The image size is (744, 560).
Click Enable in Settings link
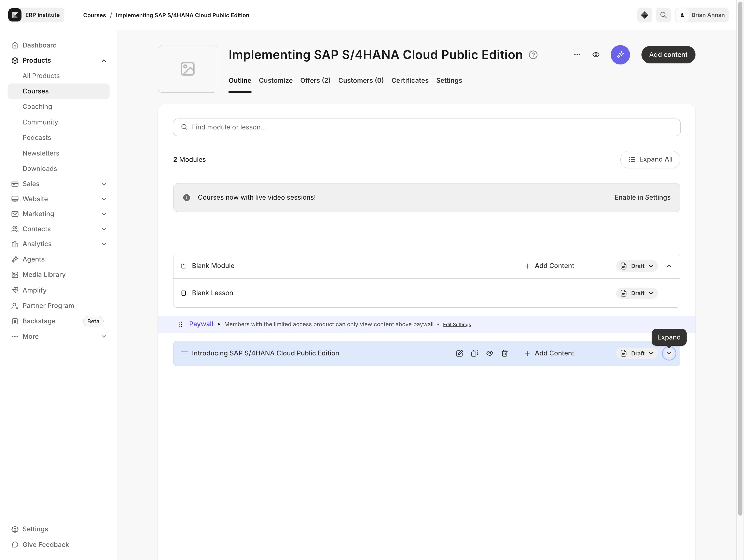tap(643, 198)
